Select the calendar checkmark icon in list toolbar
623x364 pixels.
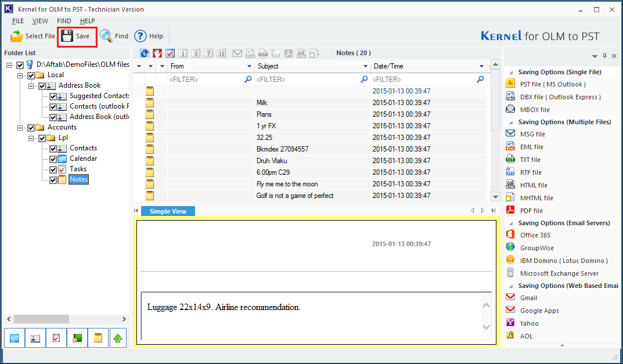tap(170, 53)
